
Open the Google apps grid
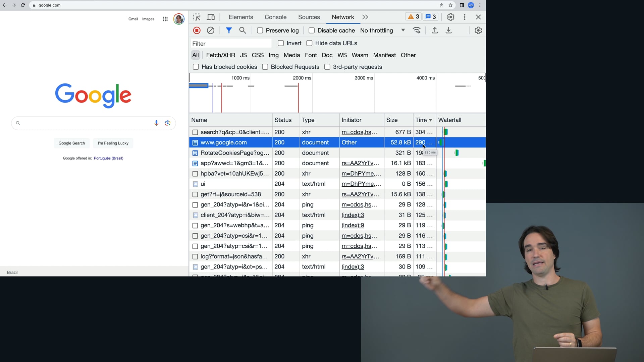(165, 19)
